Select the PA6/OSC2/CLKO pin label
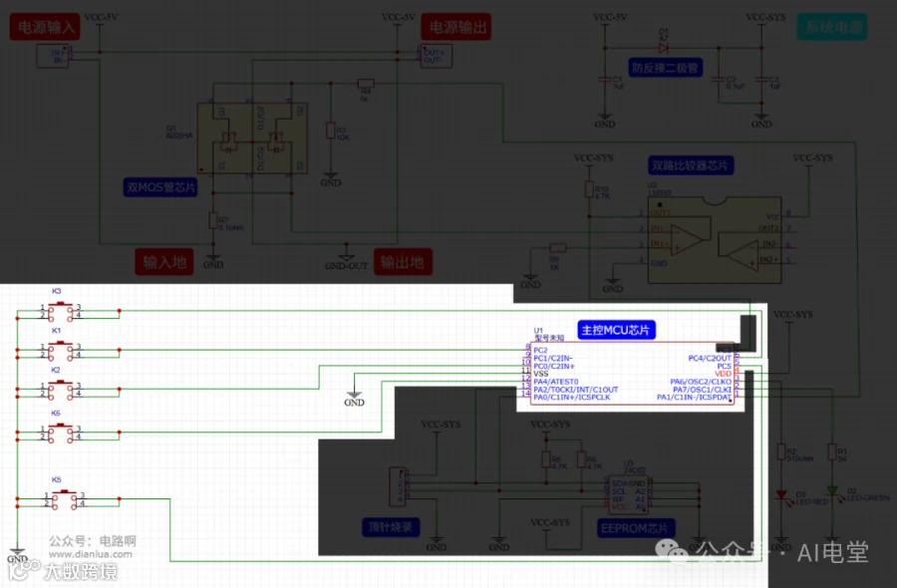The image size is (897, 588). pyautogui.click(x=702, y=382)
